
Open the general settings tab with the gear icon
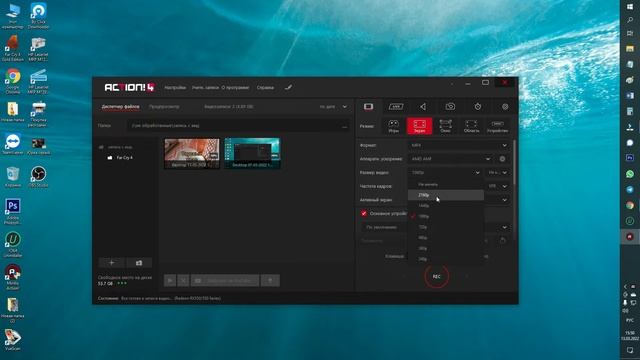pyautogui.click(x=505, y=107)
